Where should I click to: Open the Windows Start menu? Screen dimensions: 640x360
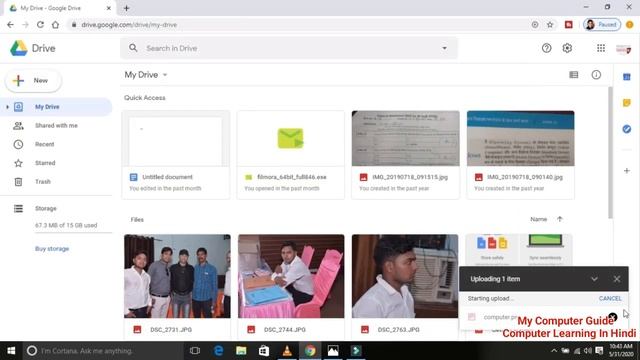11,351
